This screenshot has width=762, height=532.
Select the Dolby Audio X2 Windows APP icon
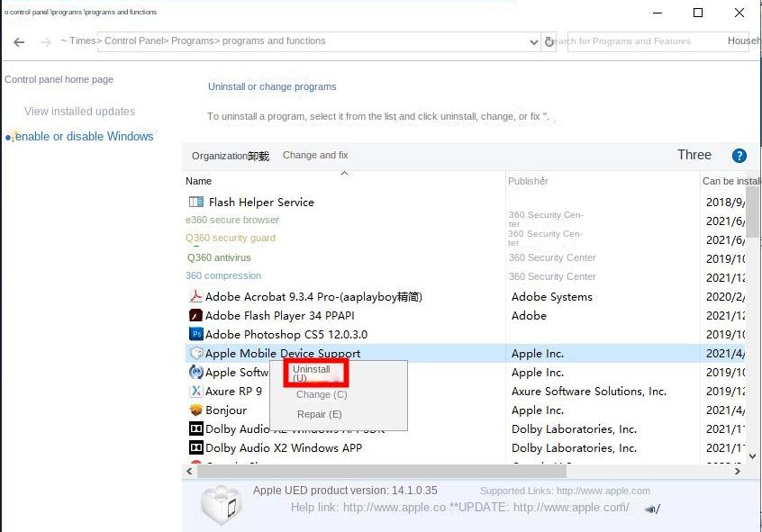(x=195, y=447)
